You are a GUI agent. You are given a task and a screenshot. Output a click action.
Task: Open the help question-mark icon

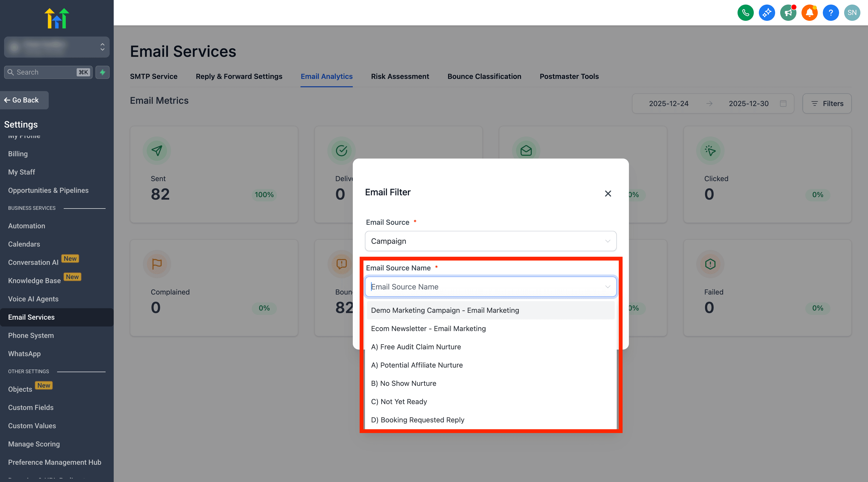(831, 12)
